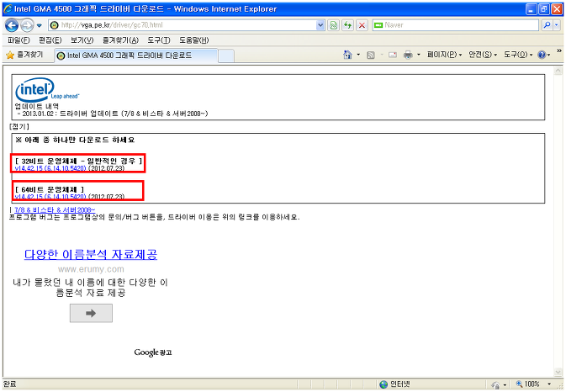Viewport: 566px width, 392px height.
Task: Open the 도구(O) command bar menu
Action: [x=518, y=55]
